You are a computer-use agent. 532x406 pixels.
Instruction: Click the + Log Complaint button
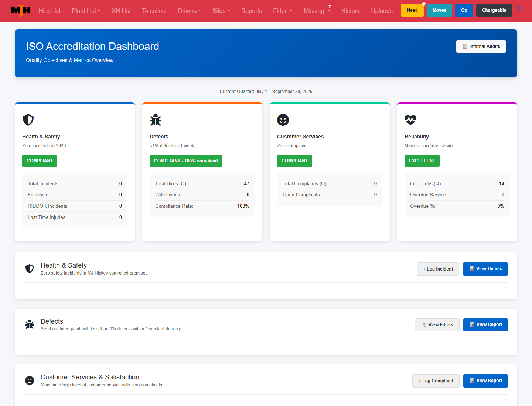pyautogui.click(x=436, y=381)
